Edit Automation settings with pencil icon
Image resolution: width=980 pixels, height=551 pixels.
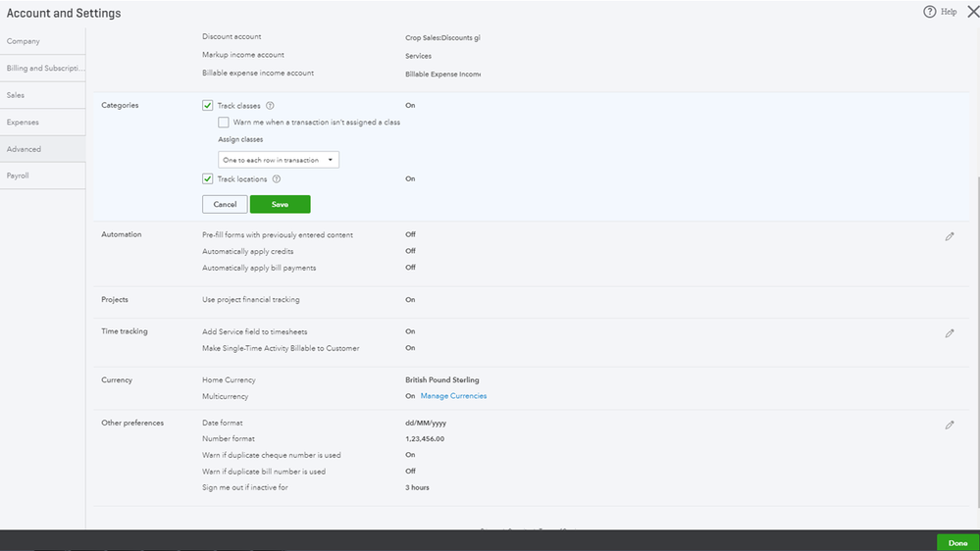950,236
